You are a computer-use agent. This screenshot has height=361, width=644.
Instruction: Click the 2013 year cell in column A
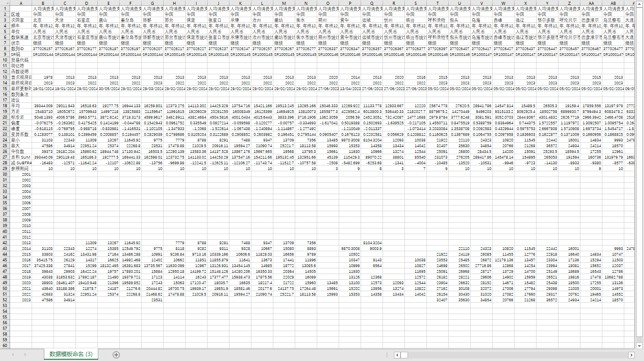pyautogui.click(x=21, y=243)
